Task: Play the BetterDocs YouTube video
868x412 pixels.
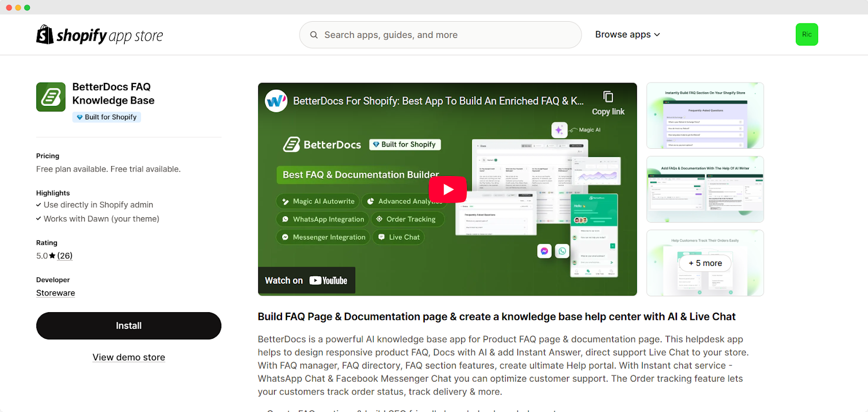Action: coord(448,189)
